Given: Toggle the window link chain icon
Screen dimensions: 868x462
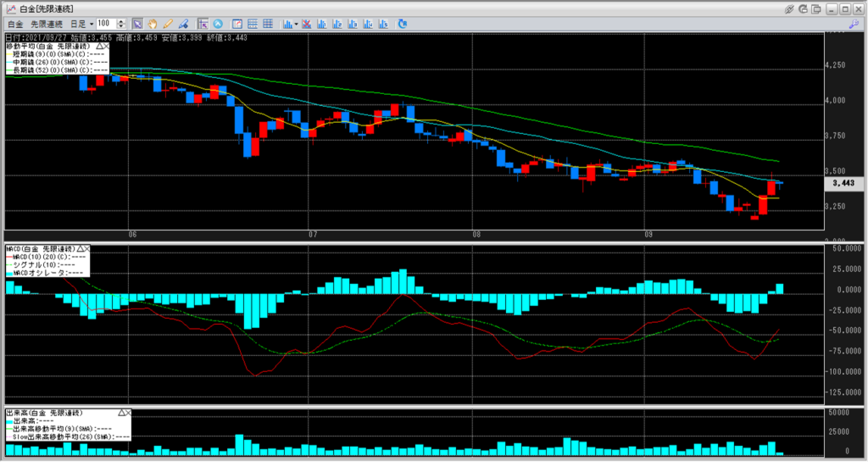Looking at the screenshot, I should click(789, 8).
